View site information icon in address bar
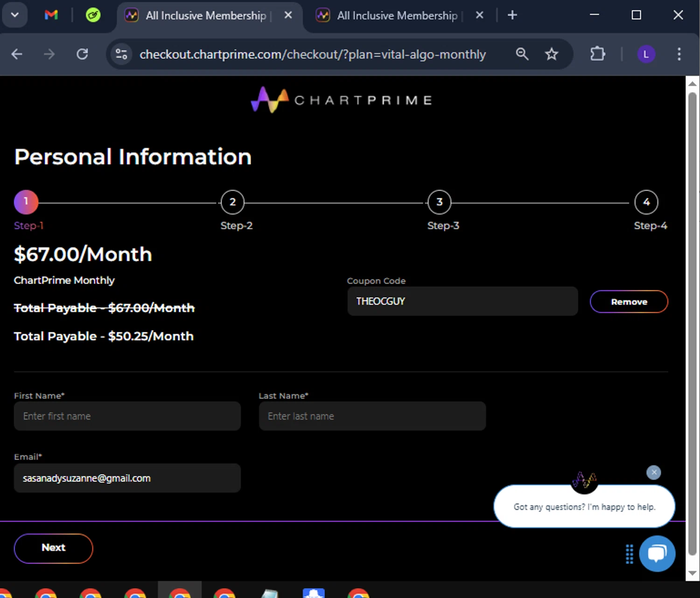700x598 pixels. pos(121,54)
